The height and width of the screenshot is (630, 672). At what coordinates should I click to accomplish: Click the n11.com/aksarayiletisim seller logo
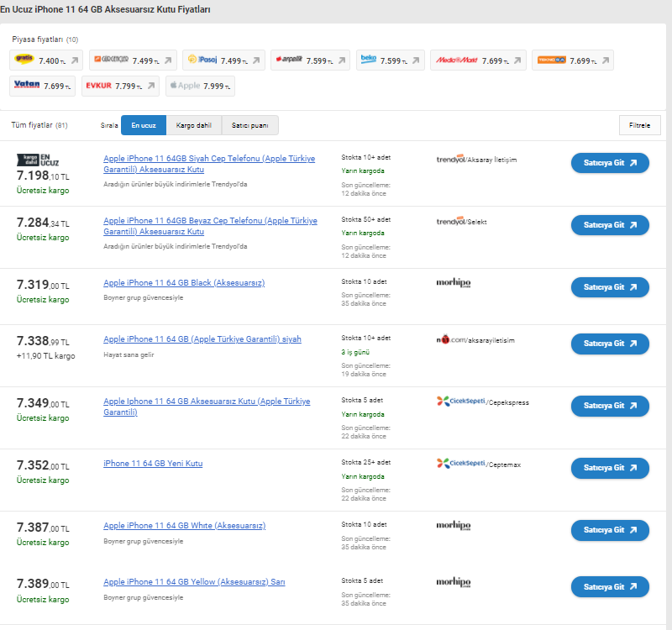coord(475,339)
